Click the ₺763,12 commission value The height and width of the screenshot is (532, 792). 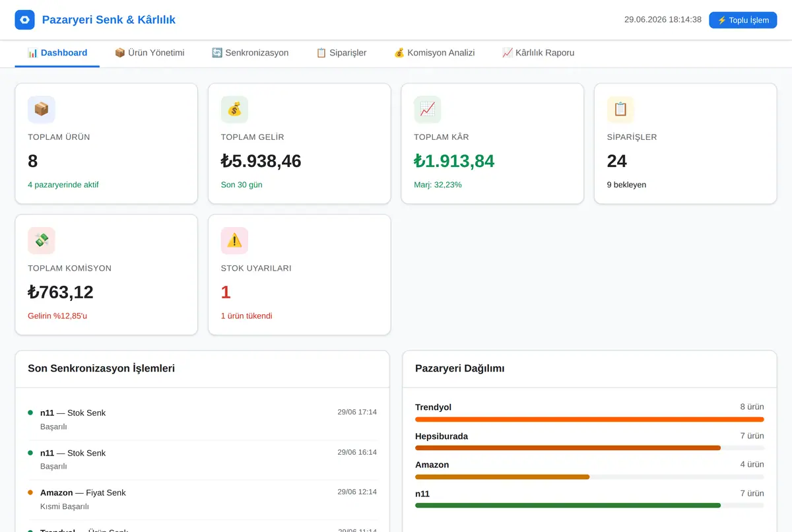click(61, 292)
